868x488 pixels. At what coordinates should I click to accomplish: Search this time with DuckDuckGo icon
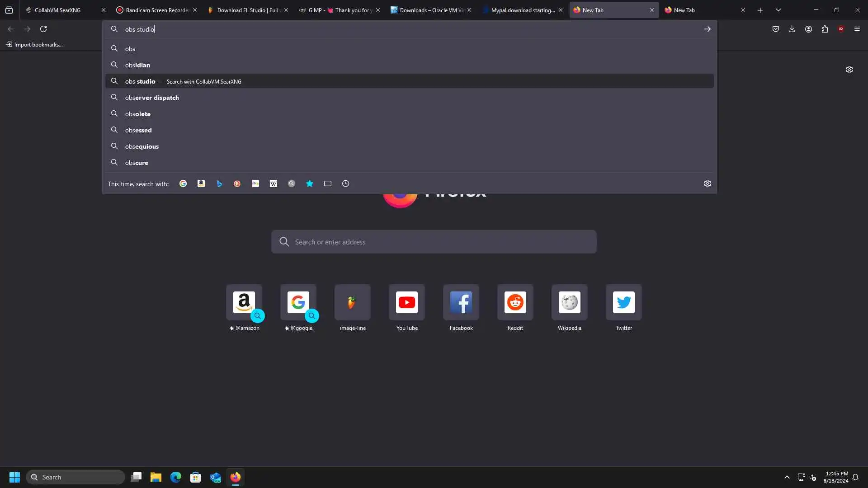tap(237, 183)
